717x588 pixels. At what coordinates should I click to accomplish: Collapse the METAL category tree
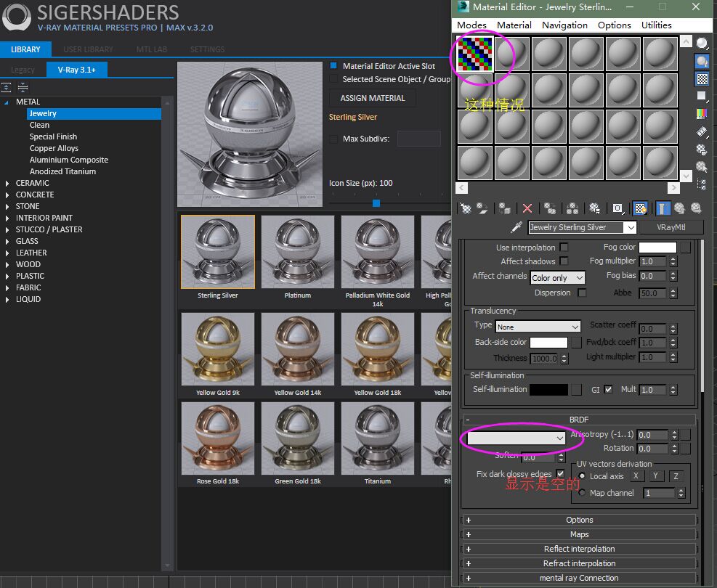tap(7, 102)
